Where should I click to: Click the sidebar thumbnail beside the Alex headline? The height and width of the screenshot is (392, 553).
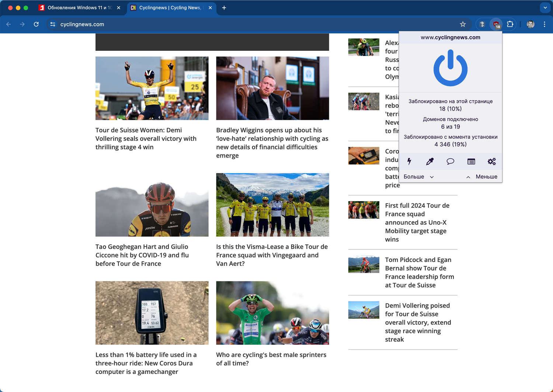tap(364, 47)
